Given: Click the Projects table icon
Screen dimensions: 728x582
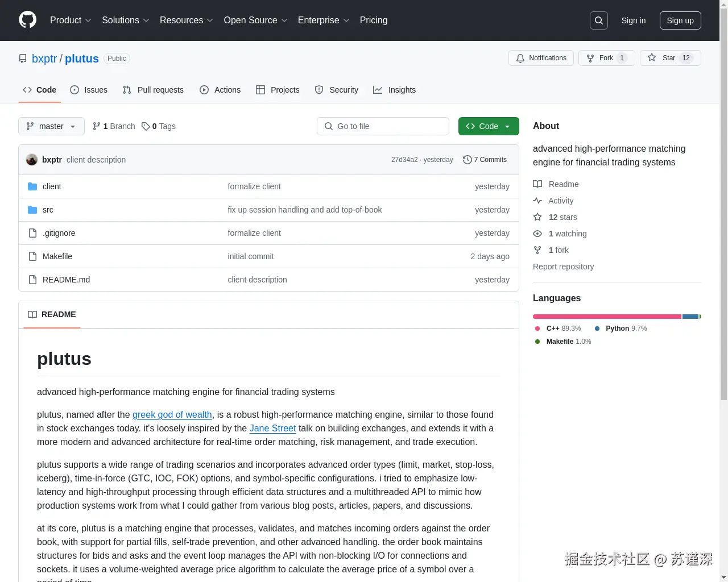Looking at the screenshot, I should pos(260,90).
